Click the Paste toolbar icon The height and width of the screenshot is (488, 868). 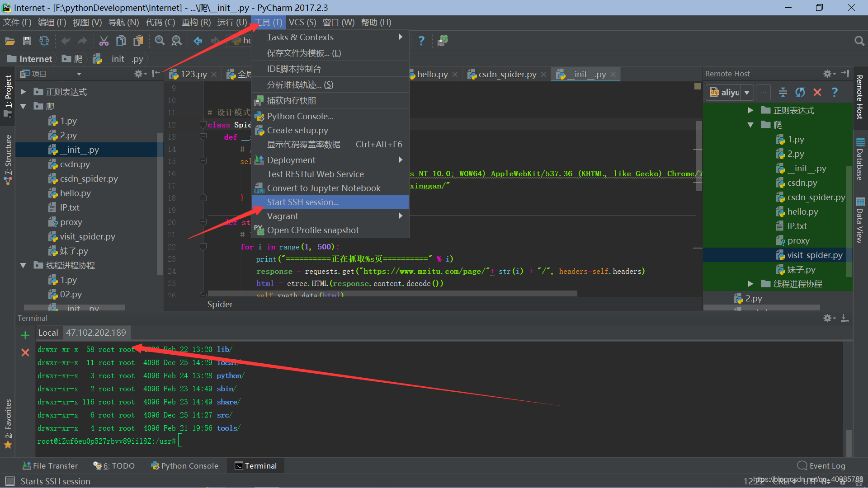click(x=138, y=41)
